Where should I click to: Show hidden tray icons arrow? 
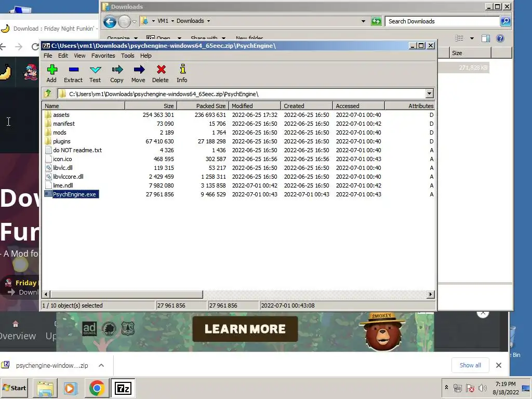click(x=446, y=388)
